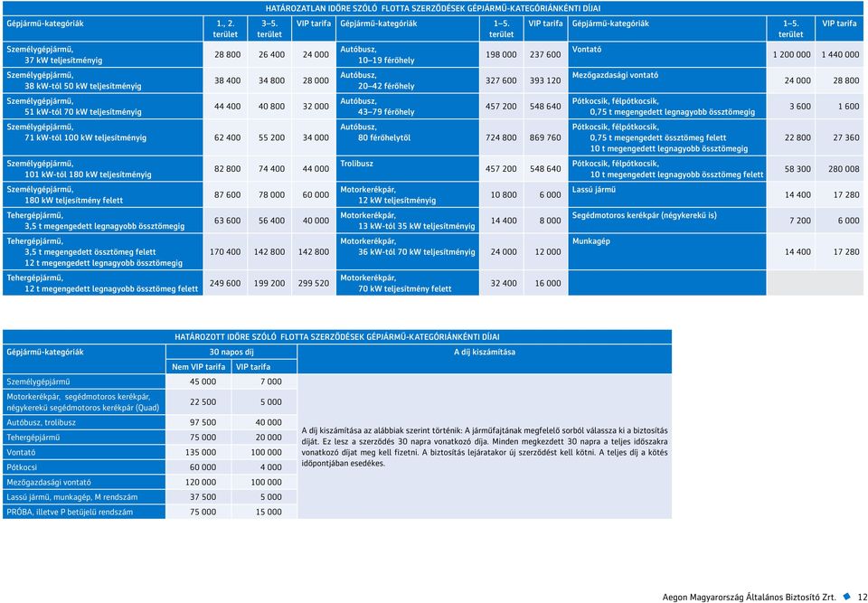Select the 'Tehergépjármű, 12 t megengedett legnagyobb össztömeg felett' label

[102, 283]
